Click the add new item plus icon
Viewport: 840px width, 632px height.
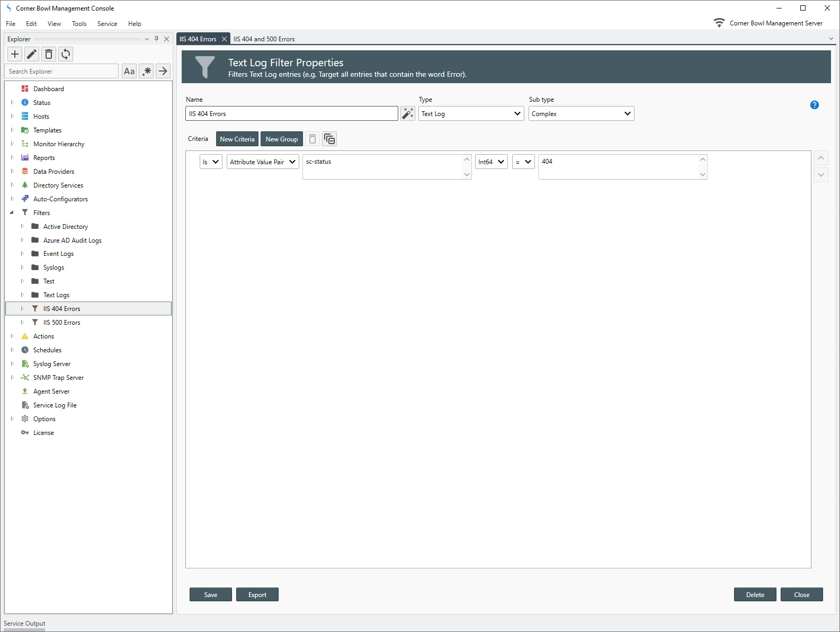coord(15,54)
